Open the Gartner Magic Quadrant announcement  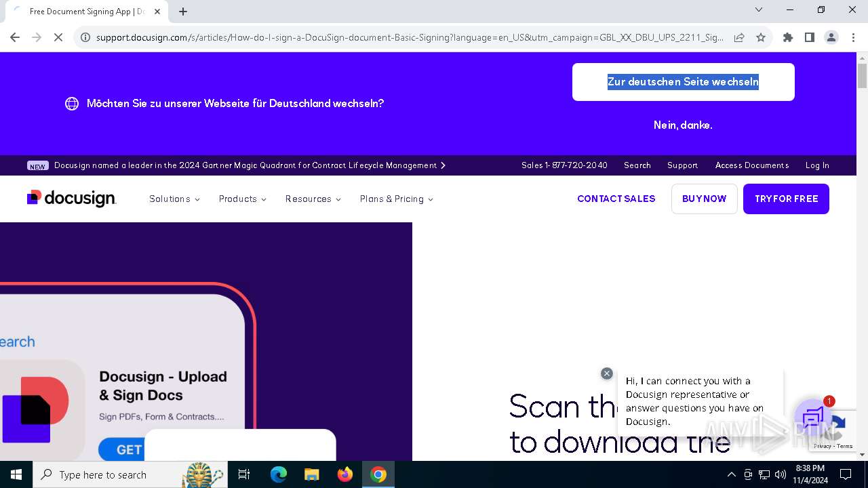250,165
